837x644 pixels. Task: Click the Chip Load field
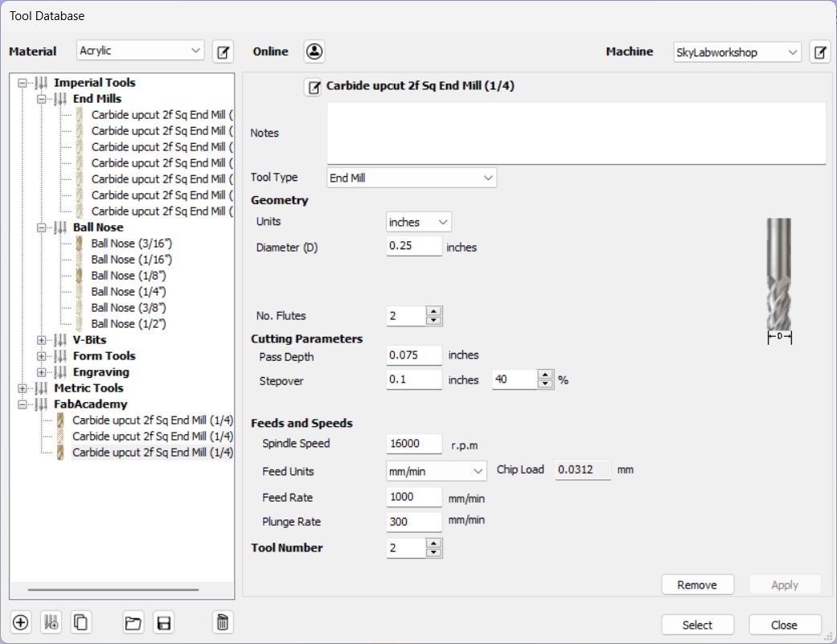[x=583, y=470]
